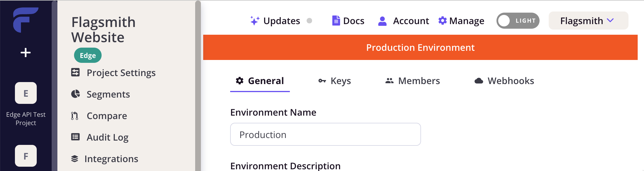The image size is (644, 171).
Task: Click the Webhooks tab cloud icon
Action: (479, 81)
